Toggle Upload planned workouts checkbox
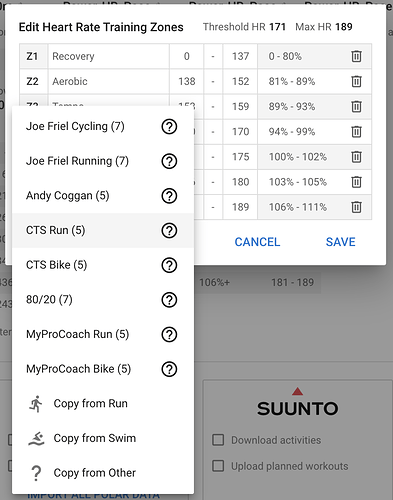Image resolution: width=393 pixels, height=500 pixels. point(218,466)
